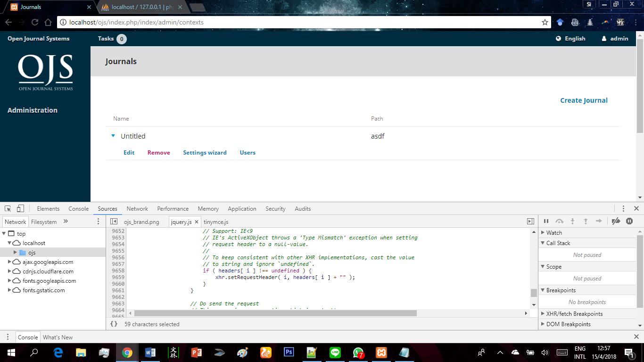This screenshot has width=644, height=362.
Task: Go back to the previous page
Action: click(8, 22)
